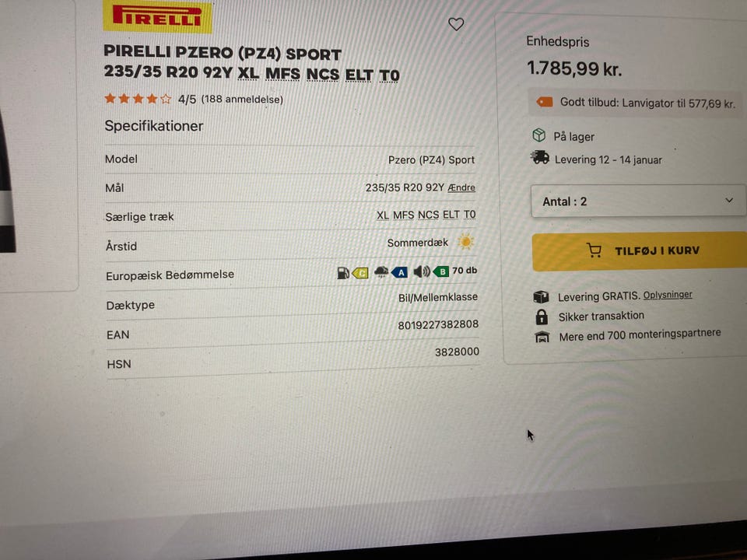Click the noise level speaker icon
The width and height of the screenshot is (747, 560).
click(421, 271)
